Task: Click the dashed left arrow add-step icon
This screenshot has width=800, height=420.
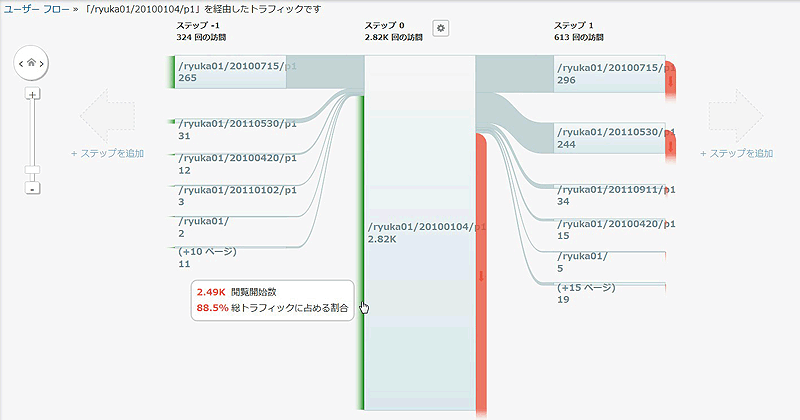Action: (x=106, y=114)
